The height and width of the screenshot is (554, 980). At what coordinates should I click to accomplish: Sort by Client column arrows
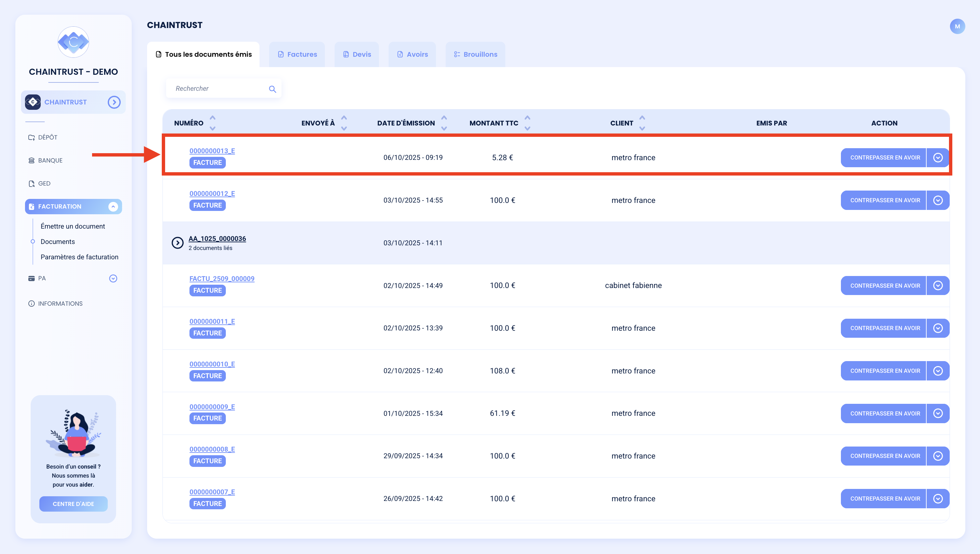coord(642,123)
